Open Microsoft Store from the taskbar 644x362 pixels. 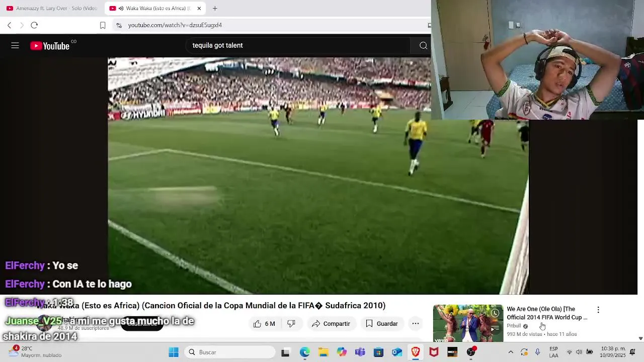[378, 352]
